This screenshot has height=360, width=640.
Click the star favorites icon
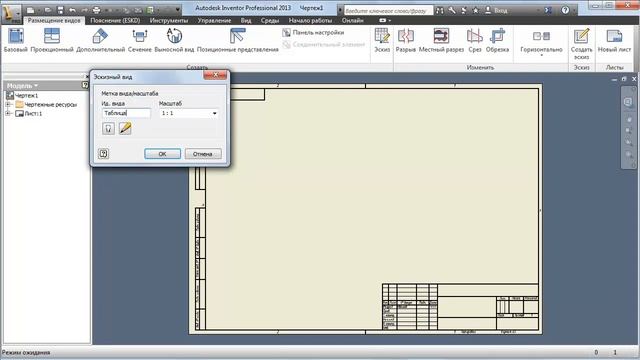pyautogui.click(x=476, y=11)
